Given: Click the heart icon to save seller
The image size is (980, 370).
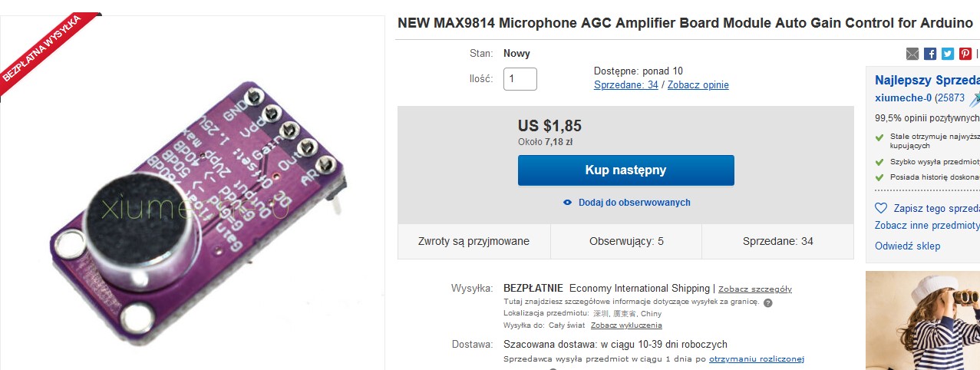Looking at the screenshot, I should 881,209.
